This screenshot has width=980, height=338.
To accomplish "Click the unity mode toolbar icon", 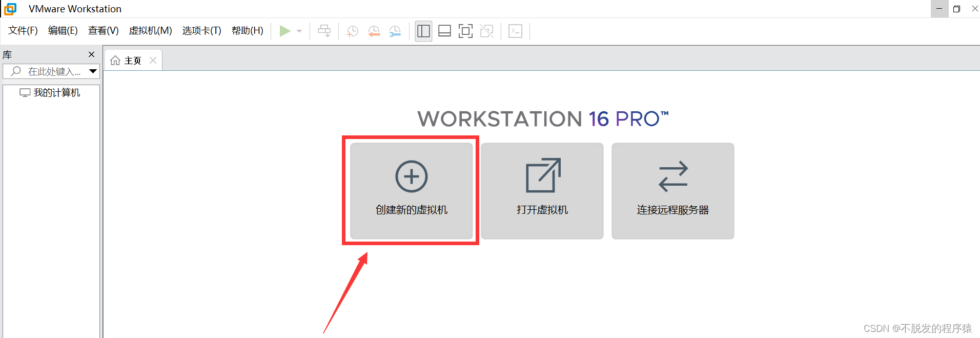I will point(486,31).
